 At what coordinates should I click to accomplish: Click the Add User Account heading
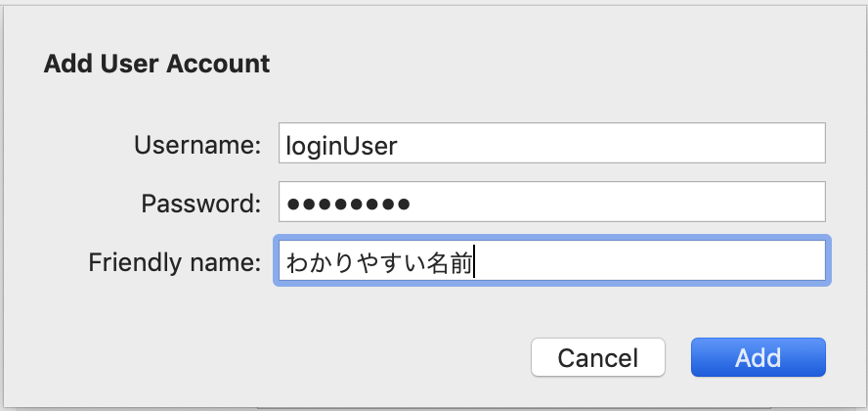156,64
